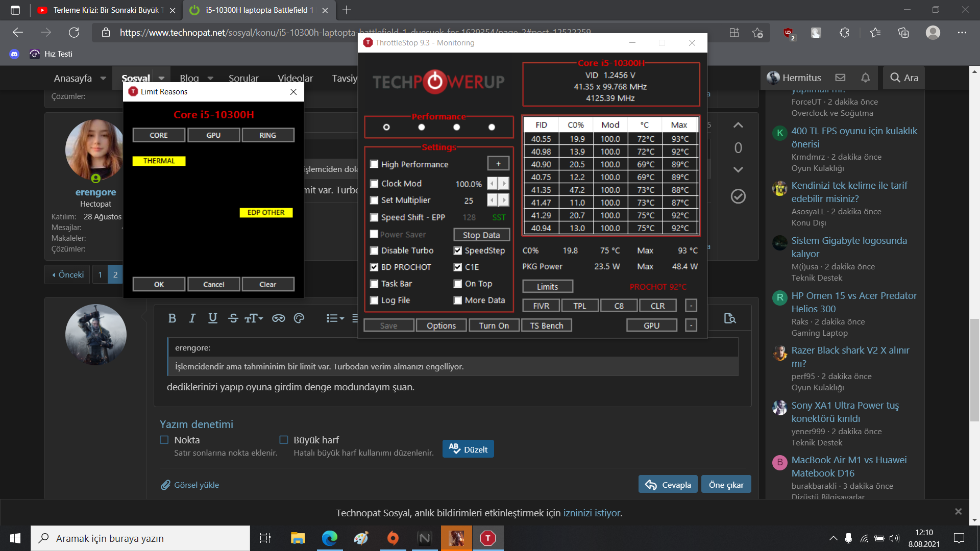Click the Clear button in Limit Reasons
The width and height of the screenshot is (980, 551).
pos(267,284)
